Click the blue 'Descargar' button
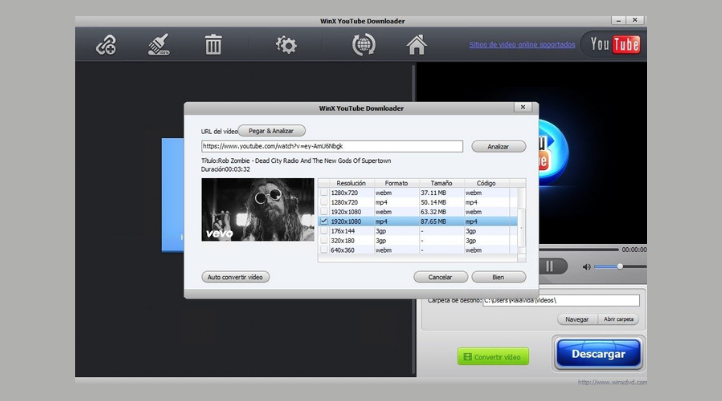This screenshot has height=401, width=722. coord(598,354)
